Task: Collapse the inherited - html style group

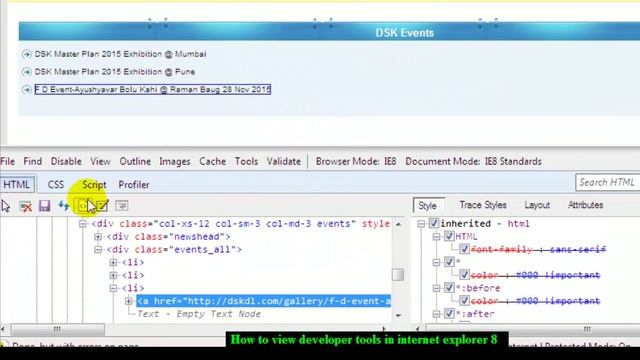Action: 421,224
